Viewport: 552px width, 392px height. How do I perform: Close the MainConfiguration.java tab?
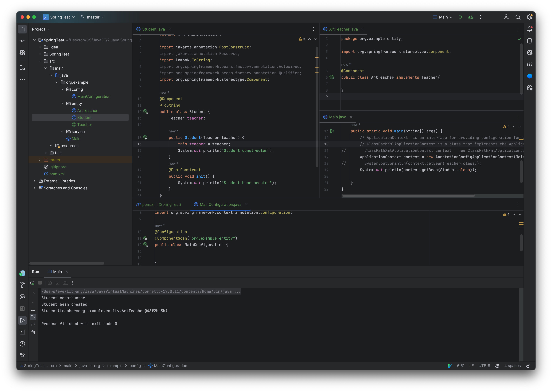[x=246, y=205]
